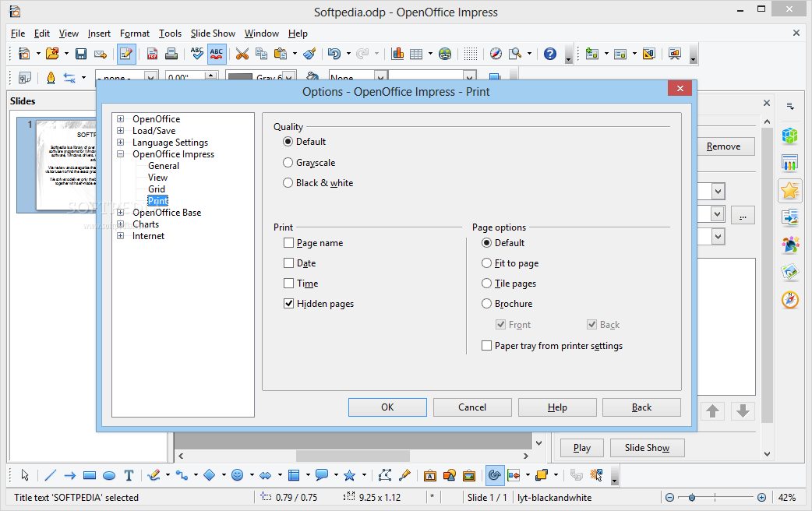Select the arrow Select tool

(x=25, y=475)
